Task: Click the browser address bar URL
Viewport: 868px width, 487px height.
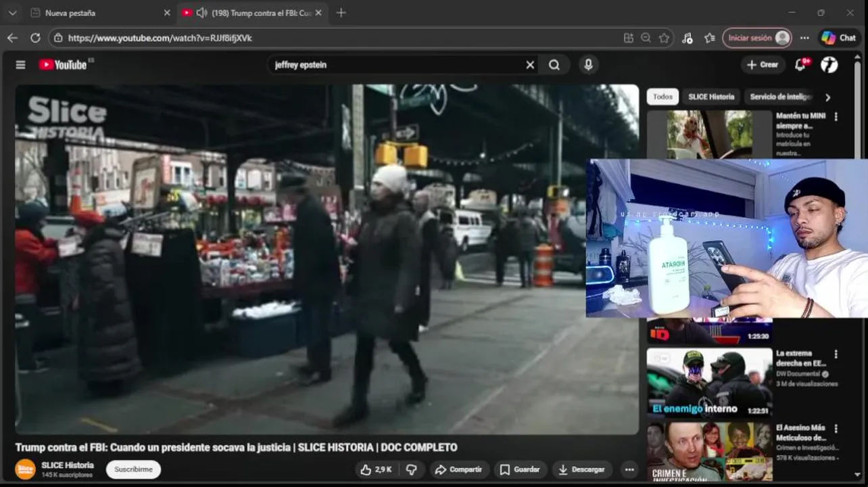Action: pyautogui.click(x=160, y=39)
